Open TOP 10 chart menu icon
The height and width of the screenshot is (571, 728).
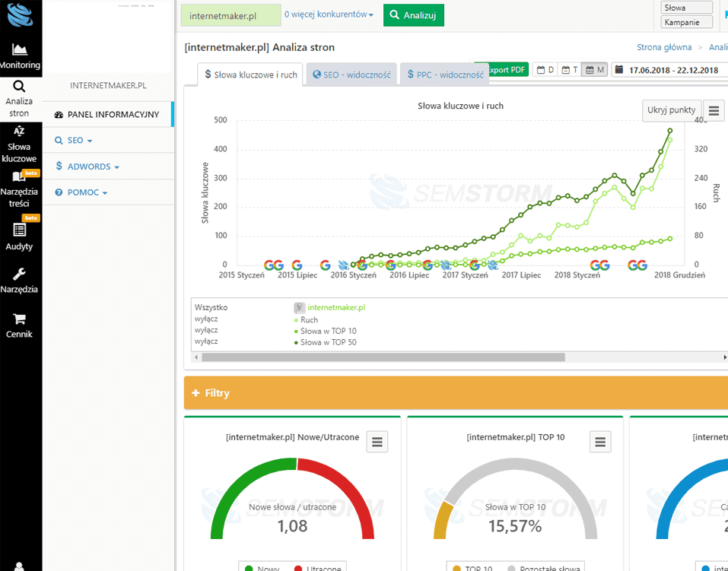coord(600,442)
